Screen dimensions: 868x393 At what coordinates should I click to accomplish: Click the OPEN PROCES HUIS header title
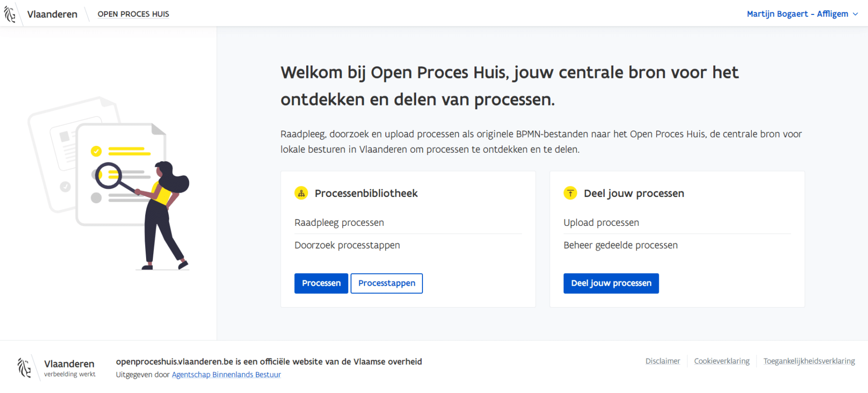(133, 14)
